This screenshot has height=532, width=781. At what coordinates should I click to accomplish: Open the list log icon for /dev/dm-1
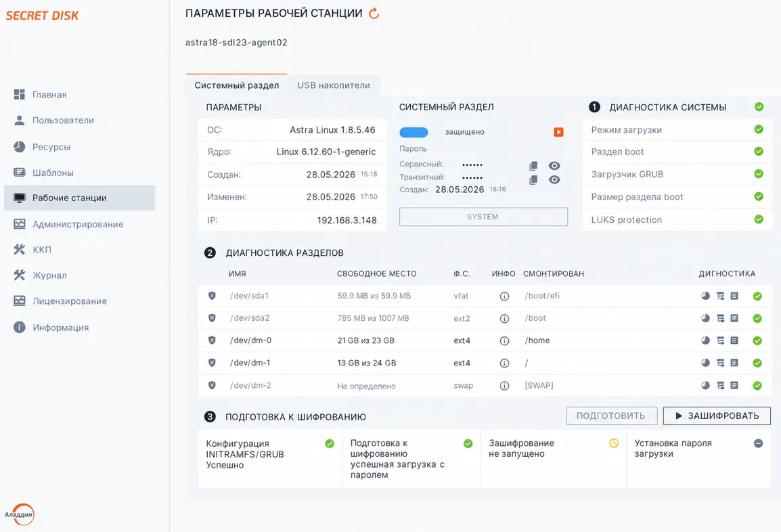coord(734,363)
